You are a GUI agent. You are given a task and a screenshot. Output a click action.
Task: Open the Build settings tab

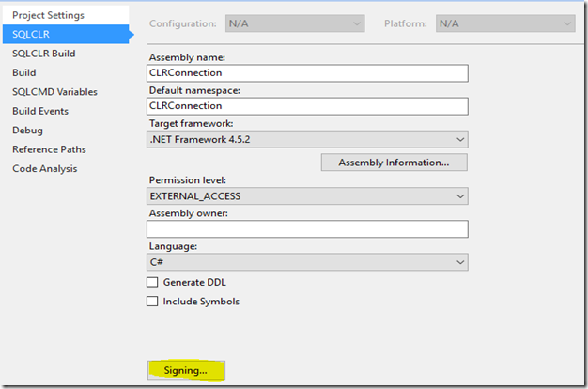click(x=24, y=72)
